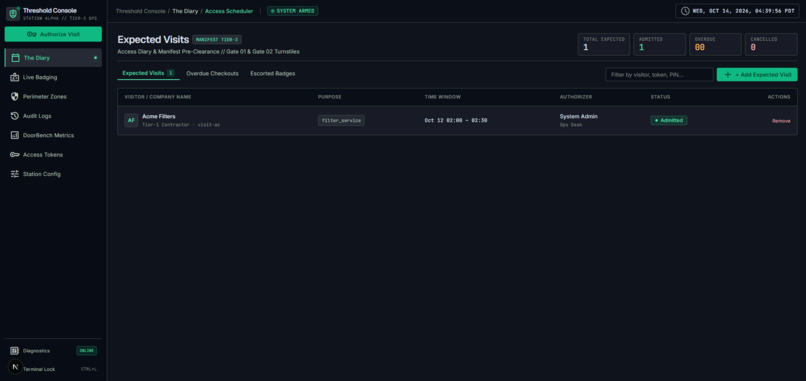The height and width of the screenshot is (381, 806).
Task: Click the Station Config sliders icon
Action: coord(15,174)
